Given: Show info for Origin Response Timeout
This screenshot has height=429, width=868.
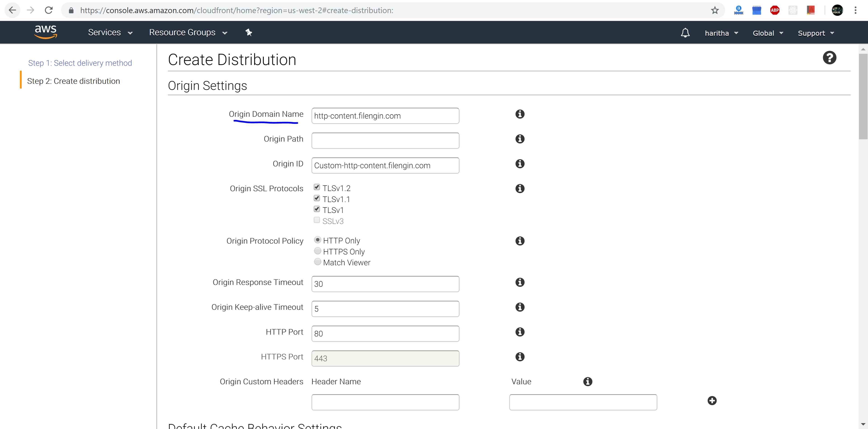Looking at the screenshot, I should click(520, 282).
